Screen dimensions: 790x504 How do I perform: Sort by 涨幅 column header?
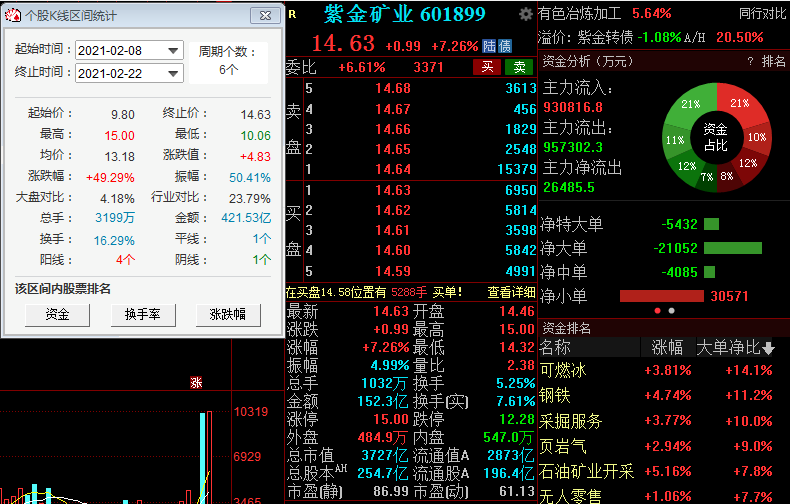click(x=667, y=348)
